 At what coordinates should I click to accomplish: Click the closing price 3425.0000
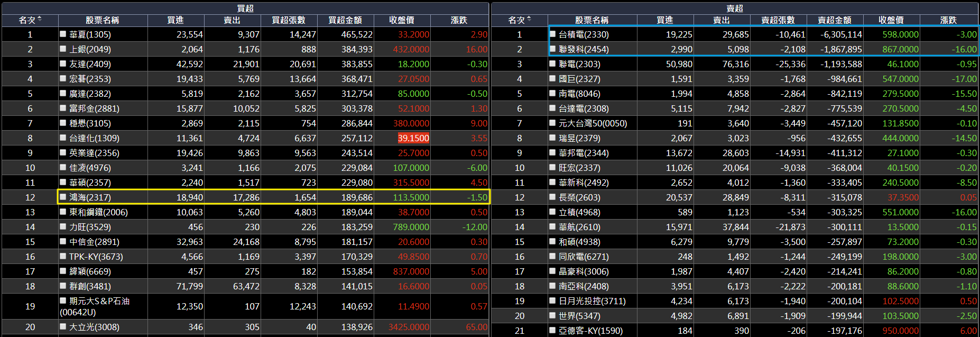coord(409,327)
